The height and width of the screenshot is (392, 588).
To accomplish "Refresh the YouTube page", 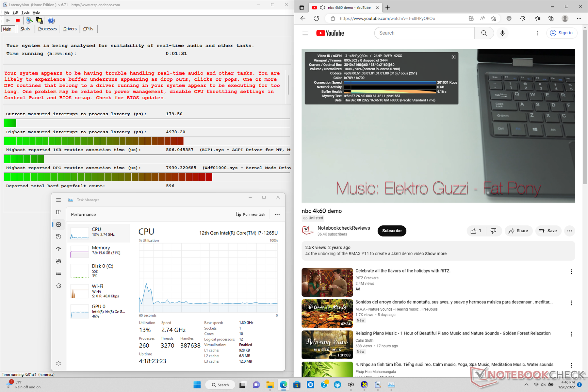I will 316,18.
